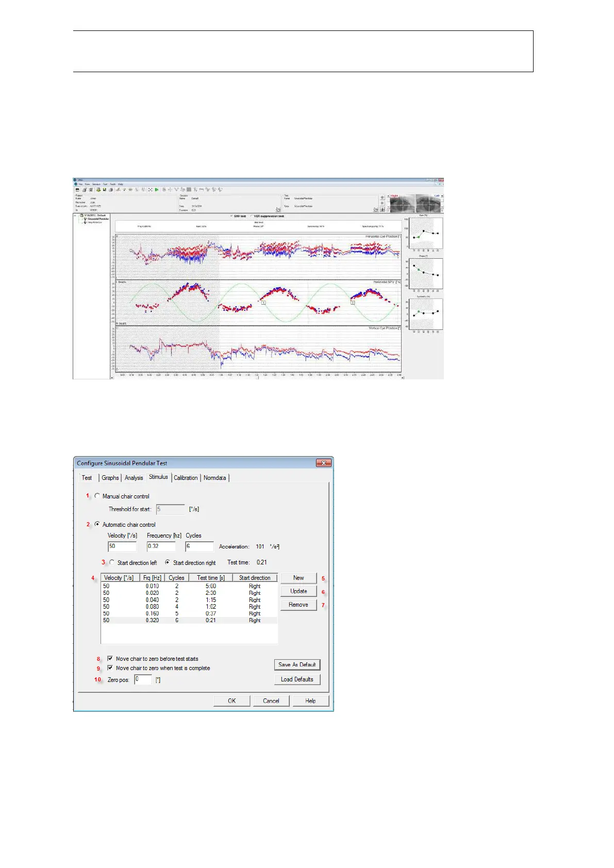The height and width of the screenshot is (868, 614).
Task: Click the gray stop square toolbar icon
Action: pos(189,190)
